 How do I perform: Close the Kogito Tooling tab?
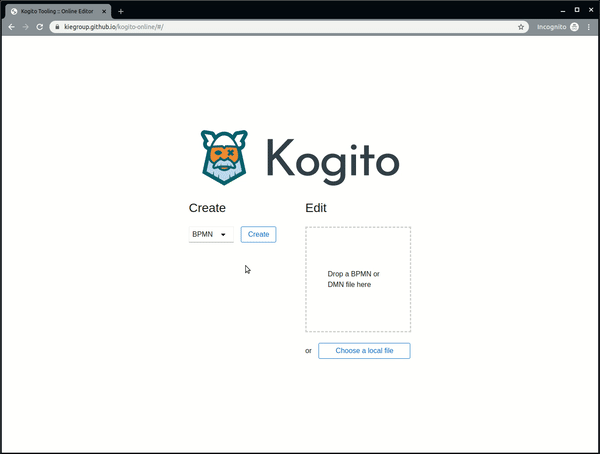point(104,11)
